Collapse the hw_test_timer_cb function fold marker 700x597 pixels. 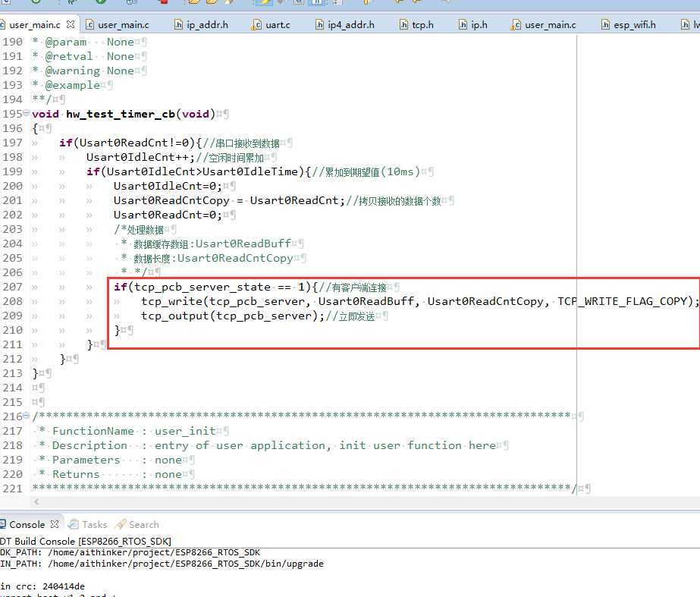click(27, 114)
